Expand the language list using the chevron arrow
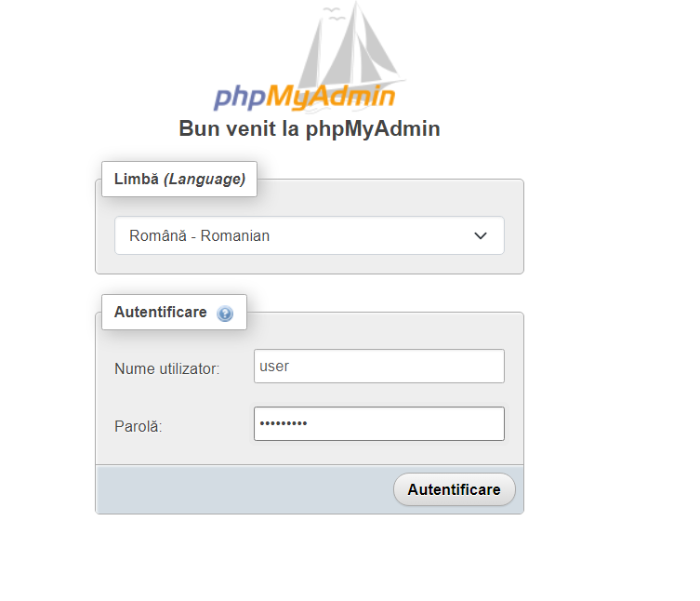The width and height of the screenshot is (700, 601). (481, 235)
